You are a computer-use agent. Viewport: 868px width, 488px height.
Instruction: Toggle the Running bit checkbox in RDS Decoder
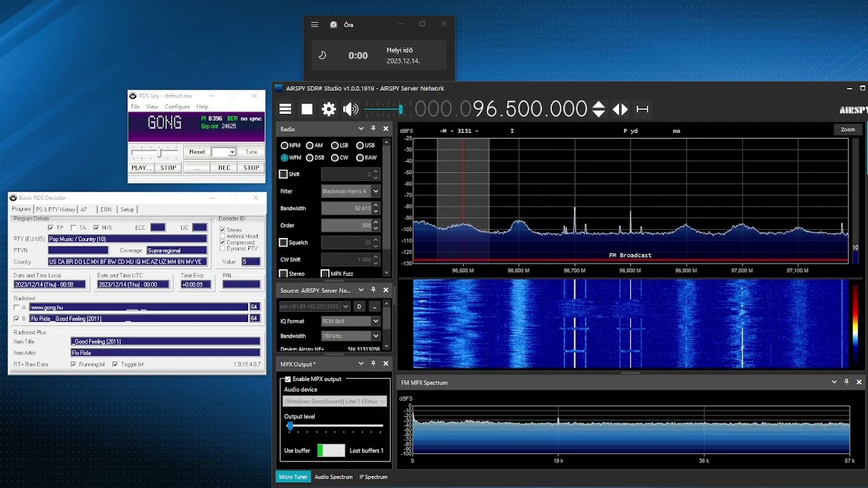coord(73,364)
